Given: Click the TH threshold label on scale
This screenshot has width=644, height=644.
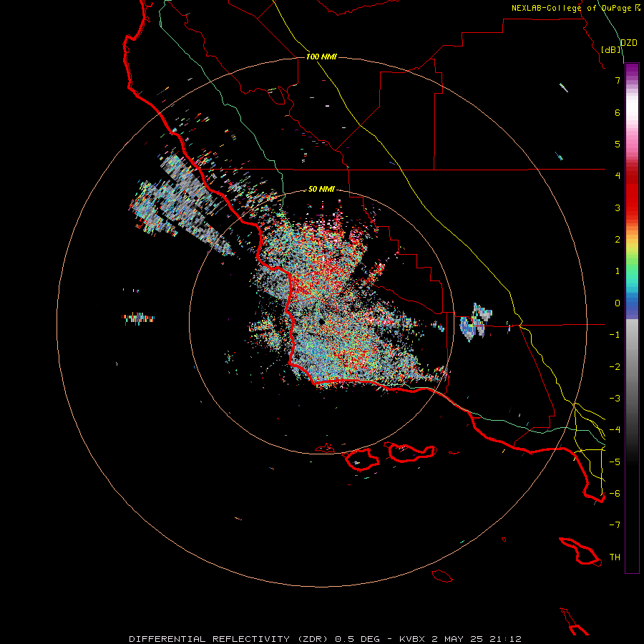Looking at the screenshot, I should click(x=615, y=557).
